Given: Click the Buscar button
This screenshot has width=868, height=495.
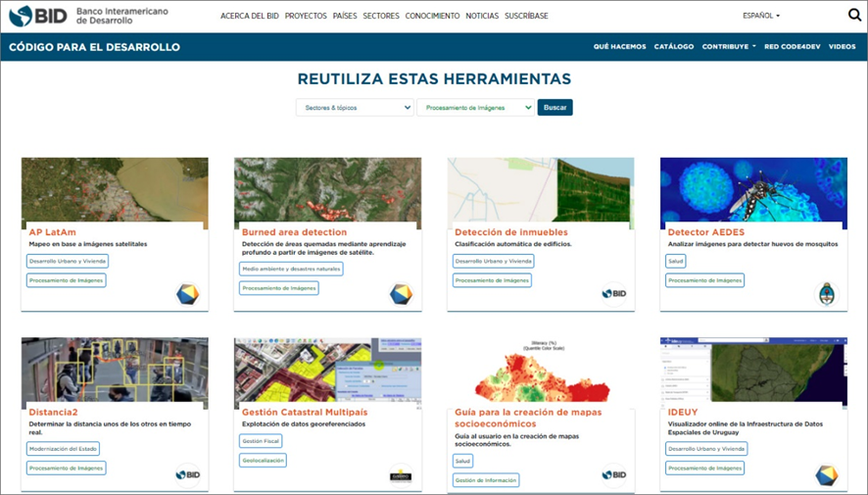Looking at the screenshot, I should click(x=555, y=108).
